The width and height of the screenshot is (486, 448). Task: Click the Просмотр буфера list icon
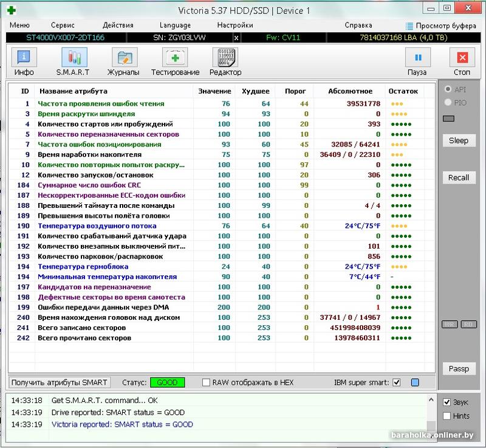(x=409, y=26)
